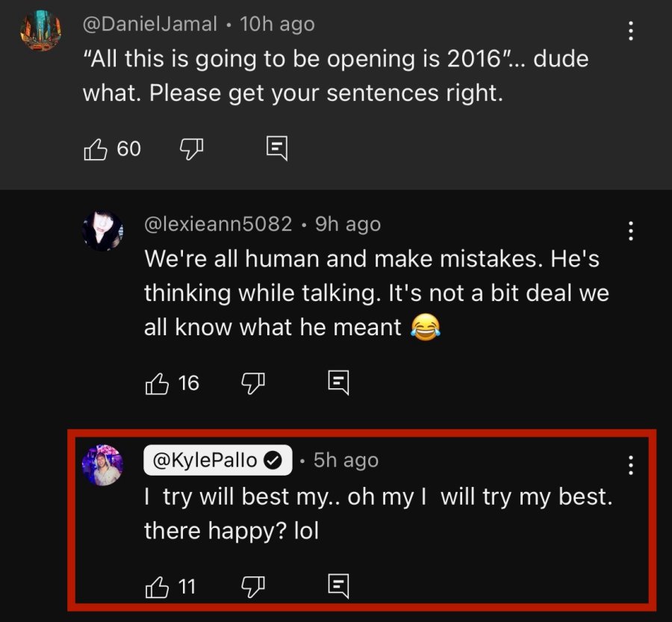The height and width of the screenshot is (622, 672).
Task: Like DanielJamal's comment with thumbs up
Action: pos(95,149)
